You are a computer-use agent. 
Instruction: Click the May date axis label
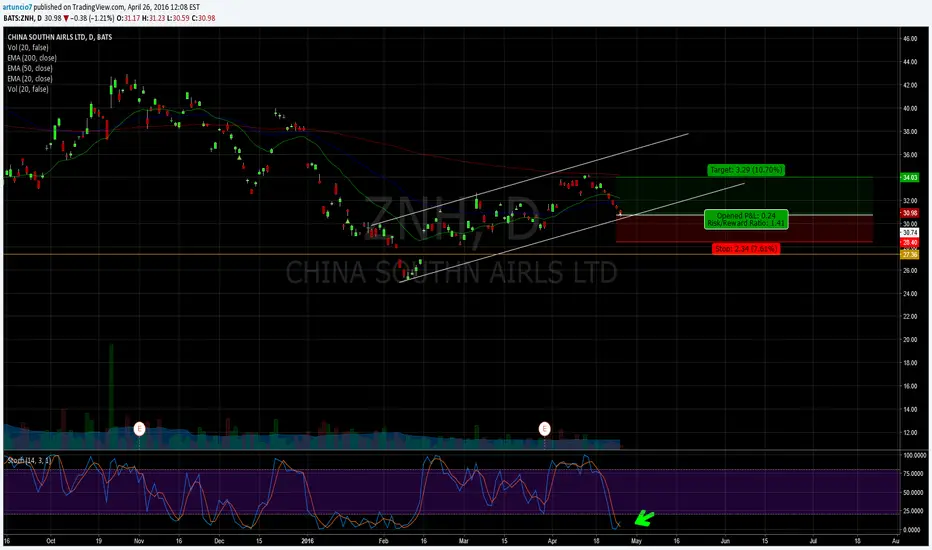(x=636, y=541)
